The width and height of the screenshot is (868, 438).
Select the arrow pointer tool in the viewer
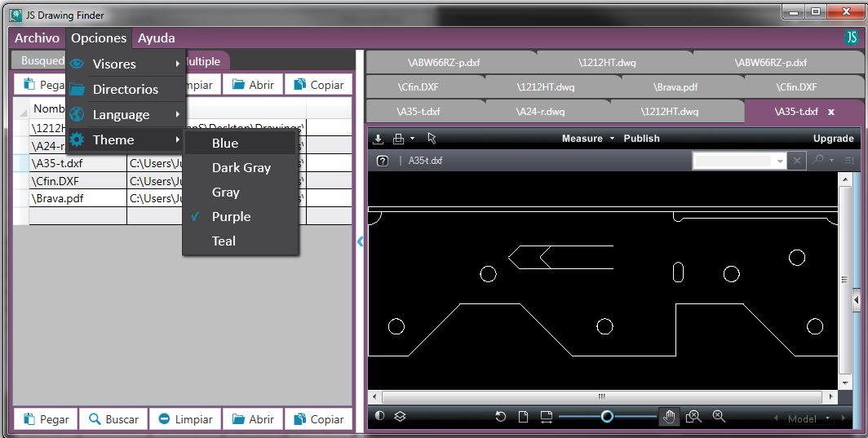pos(432,139)
